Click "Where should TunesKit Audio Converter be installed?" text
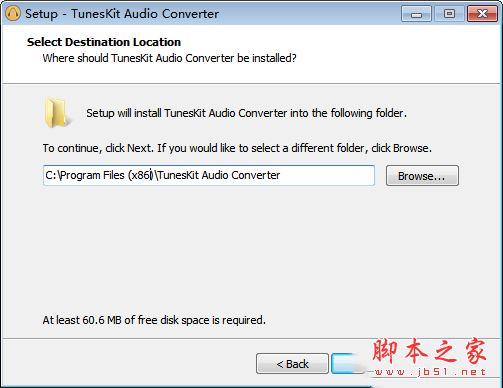503x388 pixels. (x=169, y=58)
